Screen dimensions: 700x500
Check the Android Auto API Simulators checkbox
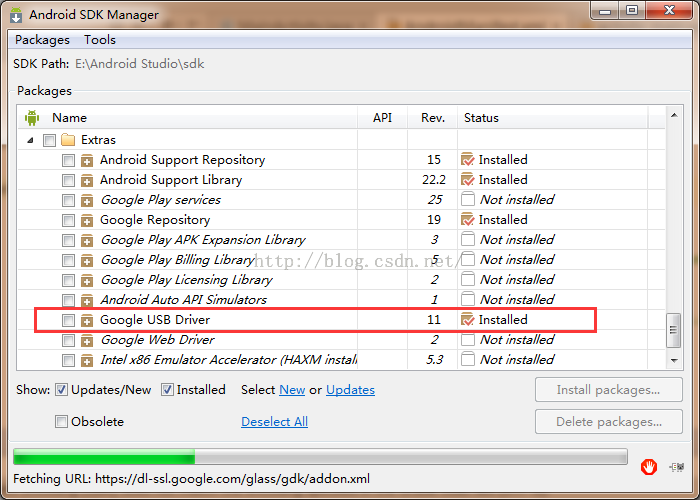click(x=68, y=300)
